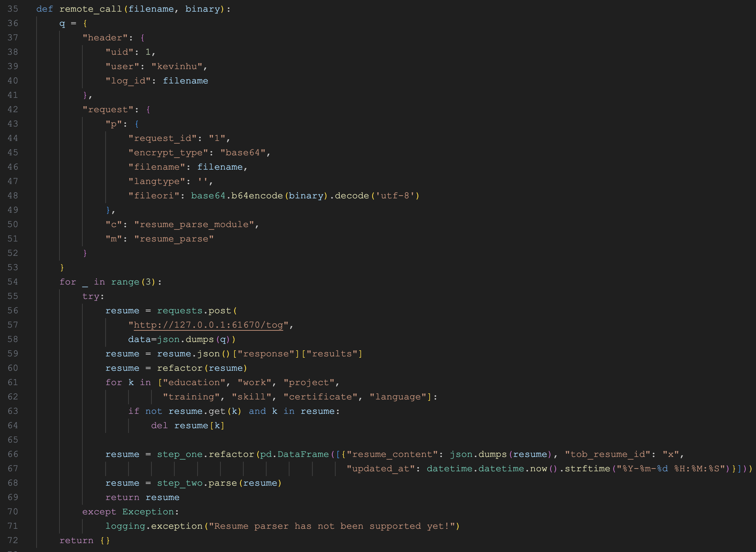Click line number 72 in the gutter
The height and width of the screenshot is (552, 756).
[x=13, y=540]
